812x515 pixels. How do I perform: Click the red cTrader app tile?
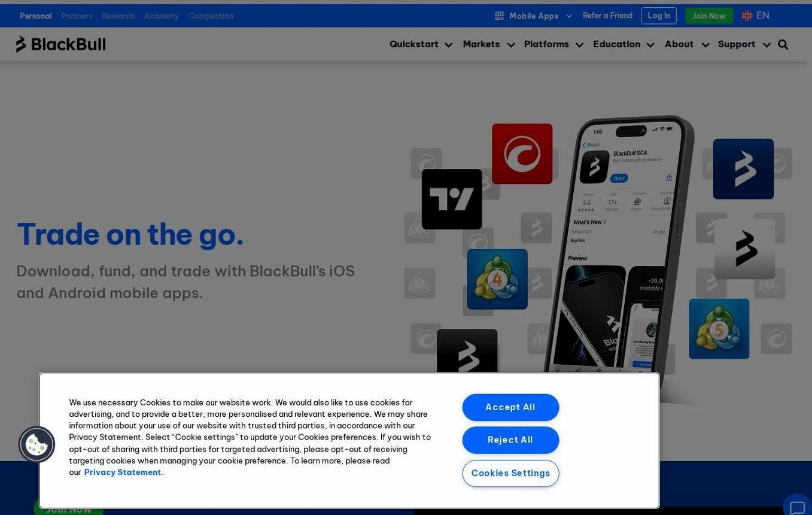pos(522,154)
